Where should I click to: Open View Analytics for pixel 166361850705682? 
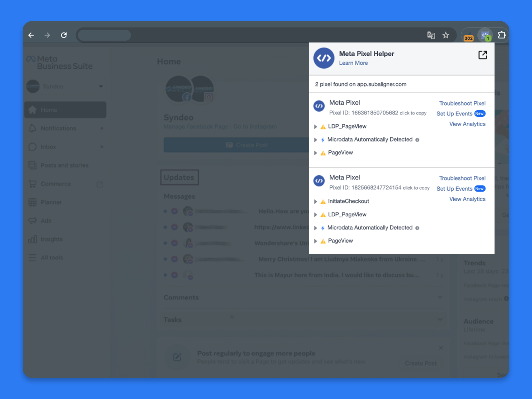pyautogui.click(x=467, y=124)
